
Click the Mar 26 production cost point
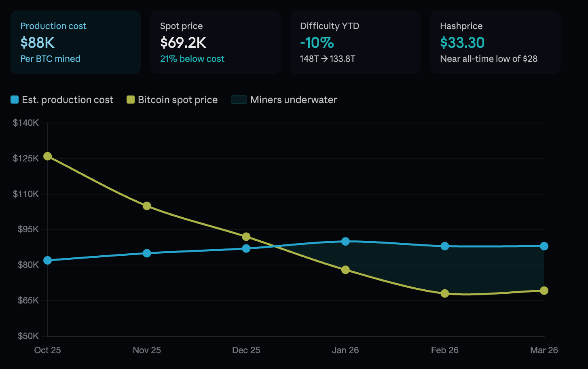[x=544, y=246]
